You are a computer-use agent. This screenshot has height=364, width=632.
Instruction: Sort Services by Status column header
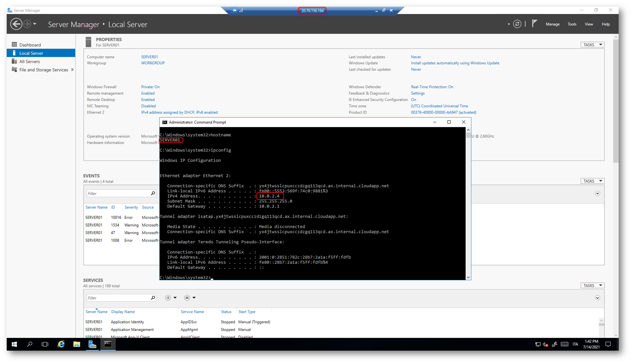pyautogui.click(x=226, y=312)
